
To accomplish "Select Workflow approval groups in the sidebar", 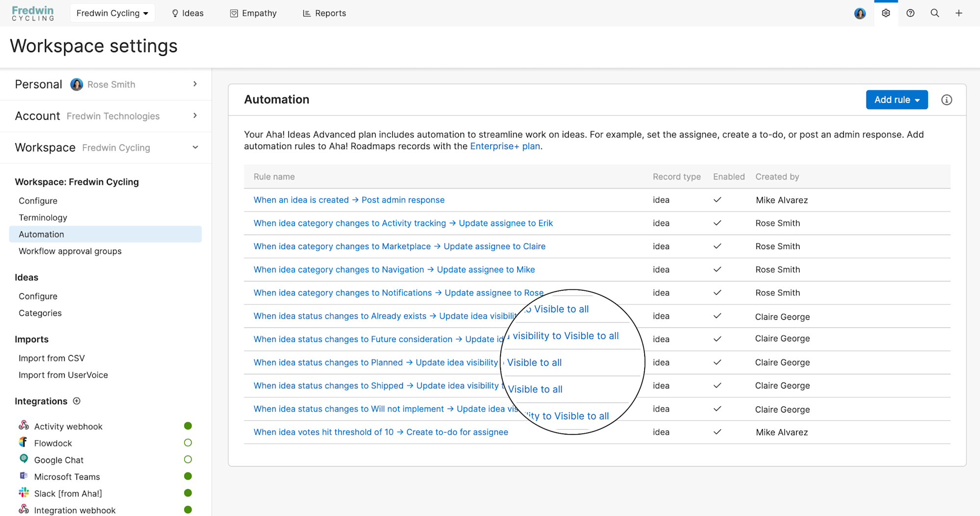I will pos(70,251).
